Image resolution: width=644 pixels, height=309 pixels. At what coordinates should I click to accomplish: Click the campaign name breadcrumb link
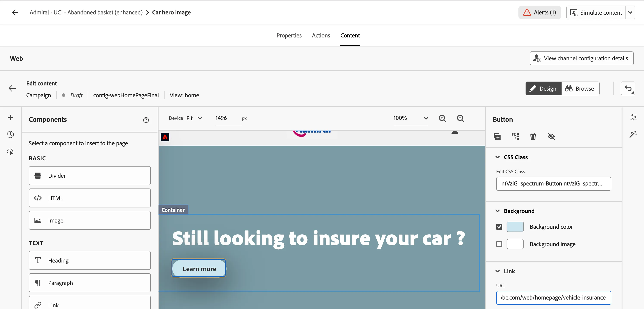click(86, 12)
